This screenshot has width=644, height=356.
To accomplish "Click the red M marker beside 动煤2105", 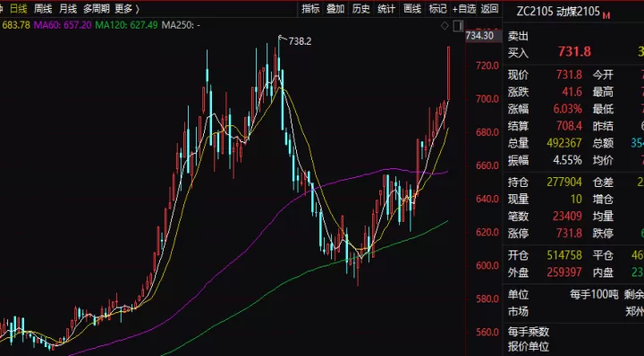I will point(606,15).
